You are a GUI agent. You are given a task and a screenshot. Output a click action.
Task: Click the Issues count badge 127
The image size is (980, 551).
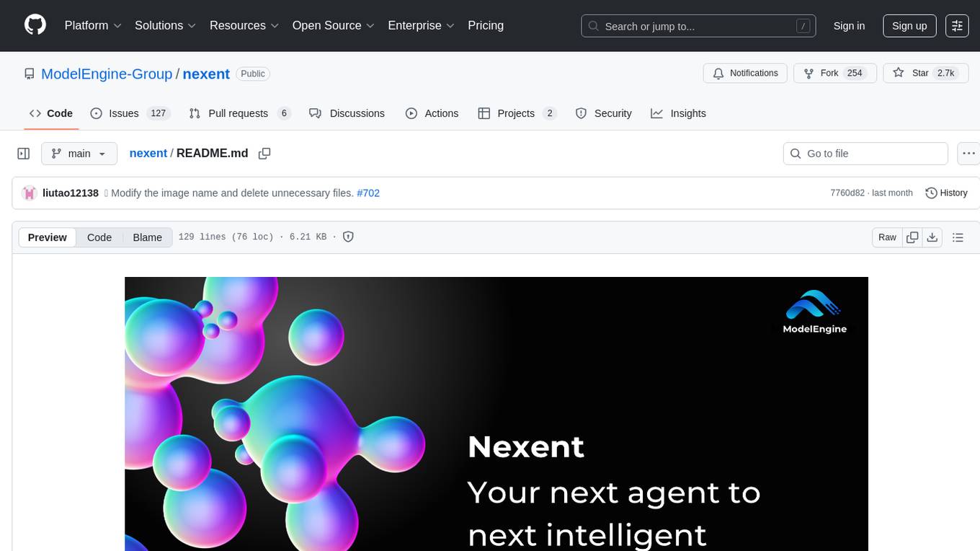(x=158, y=113)
